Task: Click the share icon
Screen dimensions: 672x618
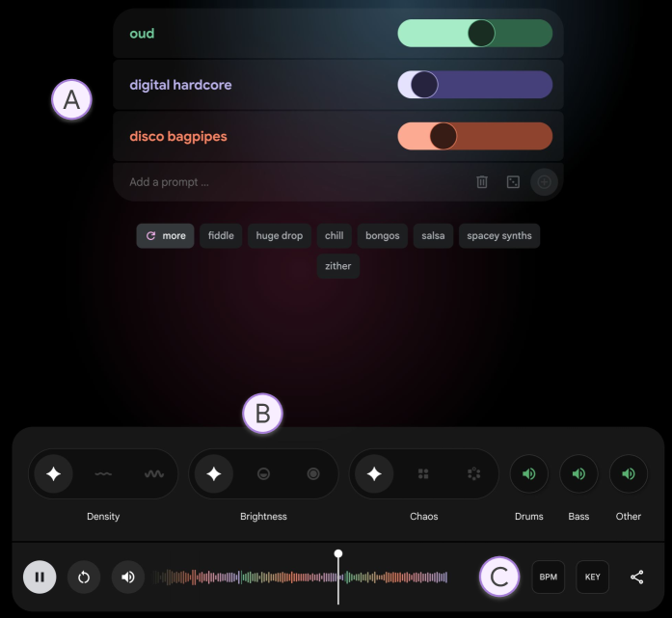Action: coord(637,578)
